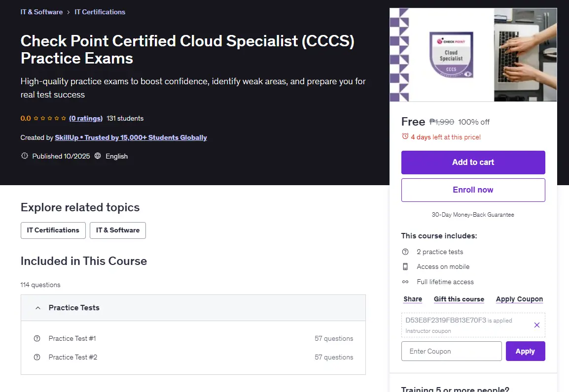Add the course to cart
This screenshot has height=392, width=569.
[473, 163]
